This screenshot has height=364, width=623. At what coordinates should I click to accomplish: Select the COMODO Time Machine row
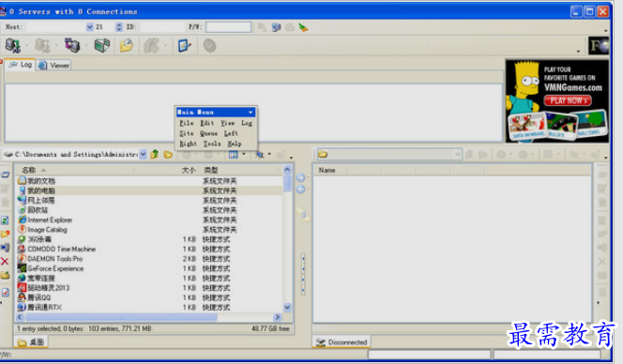(149, 250)
